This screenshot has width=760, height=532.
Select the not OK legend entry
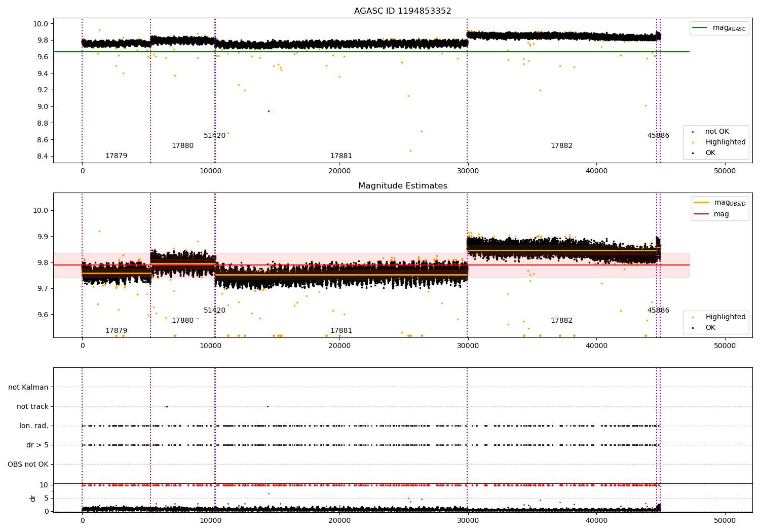pos(717,132)
